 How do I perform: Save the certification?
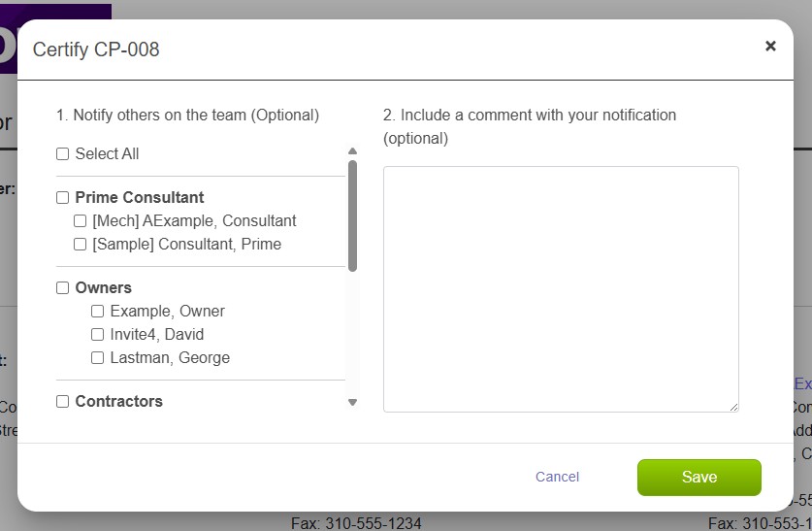pyautogui.click(x=699, y=477)
